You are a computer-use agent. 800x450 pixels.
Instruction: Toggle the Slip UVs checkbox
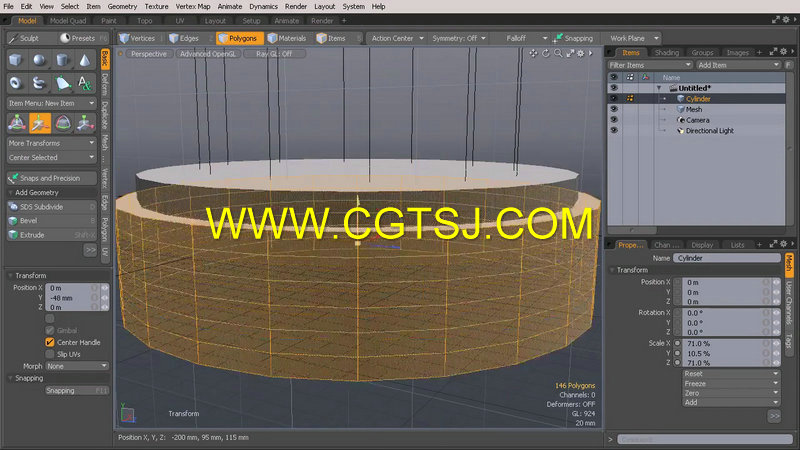[49, 354]
